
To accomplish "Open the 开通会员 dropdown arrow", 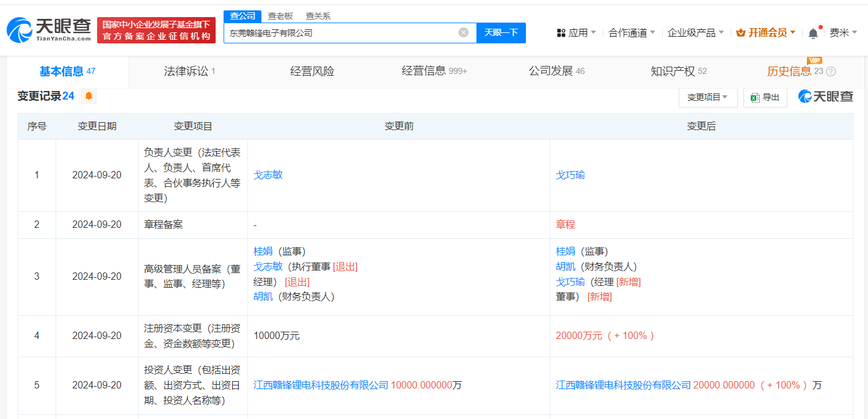I will (793, 32).
